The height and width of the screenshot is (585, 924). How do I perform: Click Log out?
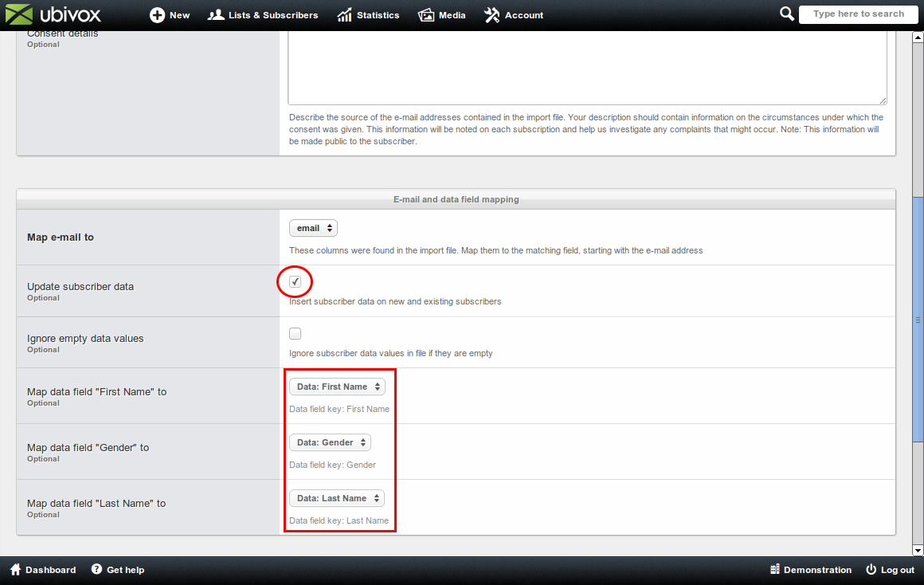pyautogui.click(x=890, y=570)
